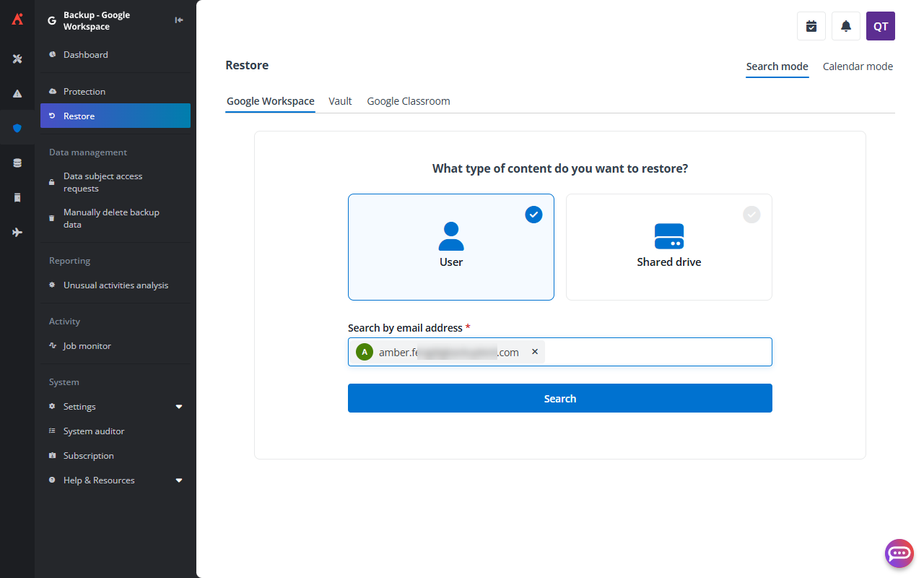
Task: Switch to Calendar mode
Action: point(858,66)
